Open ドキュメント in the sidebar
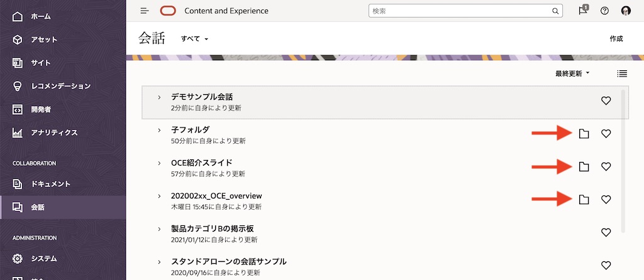 coord(50,184)
